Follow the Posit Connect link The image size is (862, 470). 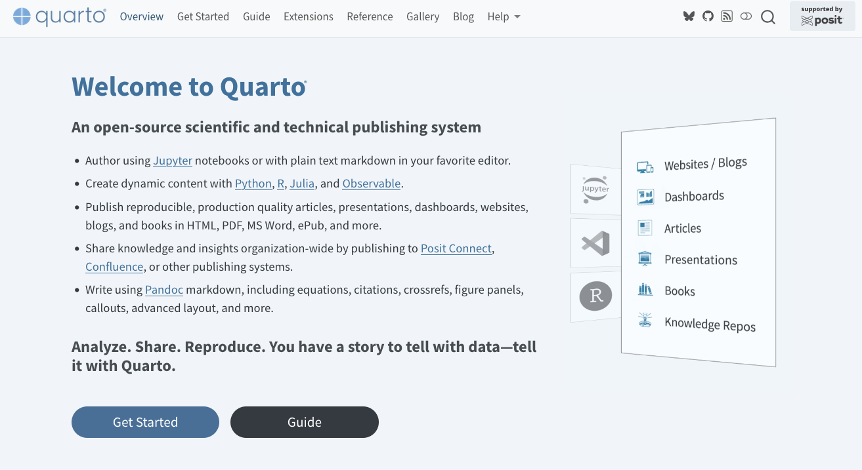pyautogui.click(x=456, y=248)
